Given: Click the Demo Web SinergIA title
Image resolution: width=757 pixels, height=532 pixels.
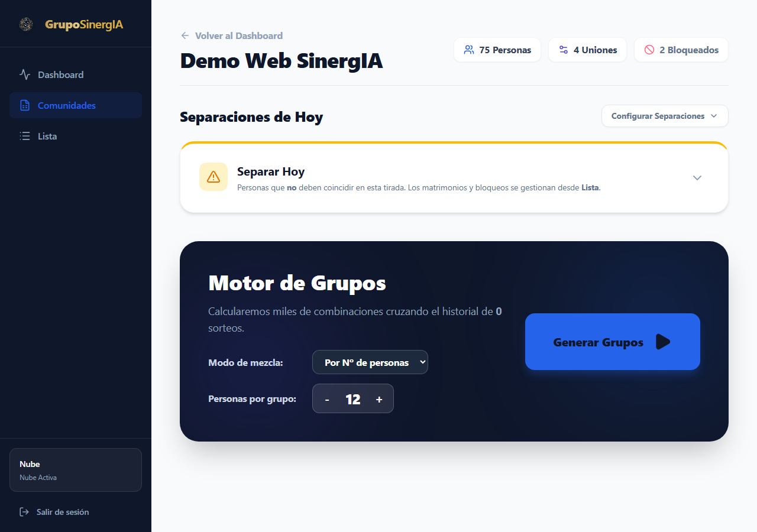Looking at the screenshot, I should [x=282, y=61].
